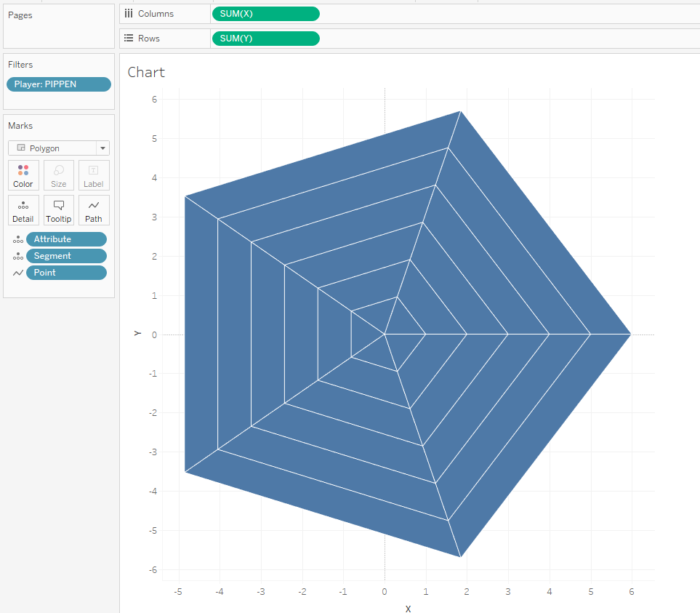The height and width of the screenshot is (613, 700).
Task: Open the Polygon mark type dropdown
Action: 104,148
